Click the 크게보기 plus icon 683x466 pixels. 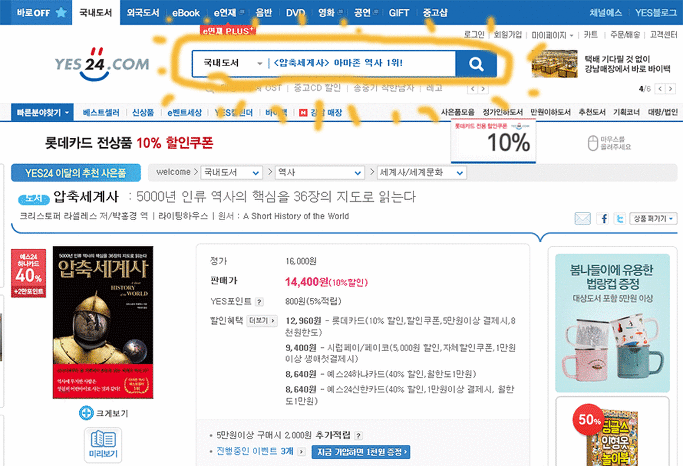(x=86, y=413)
